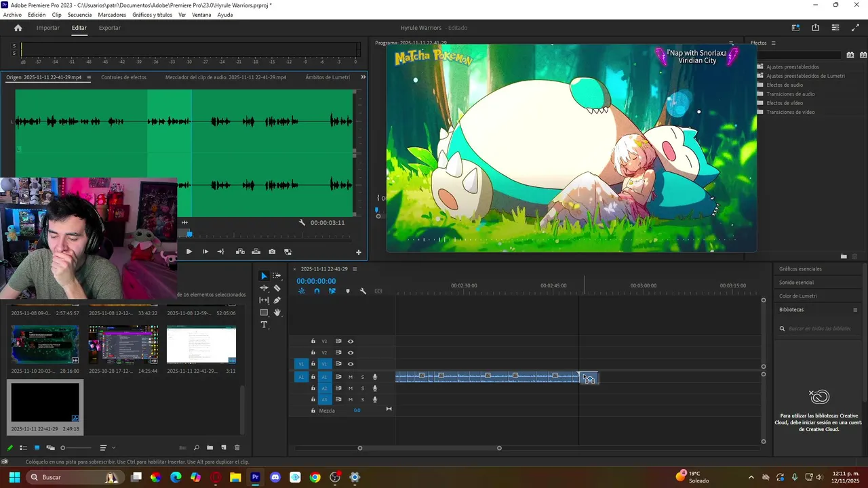Click the Insert button in Source monitor
Screen dimensions: 868x488
[x=240, y=251]
